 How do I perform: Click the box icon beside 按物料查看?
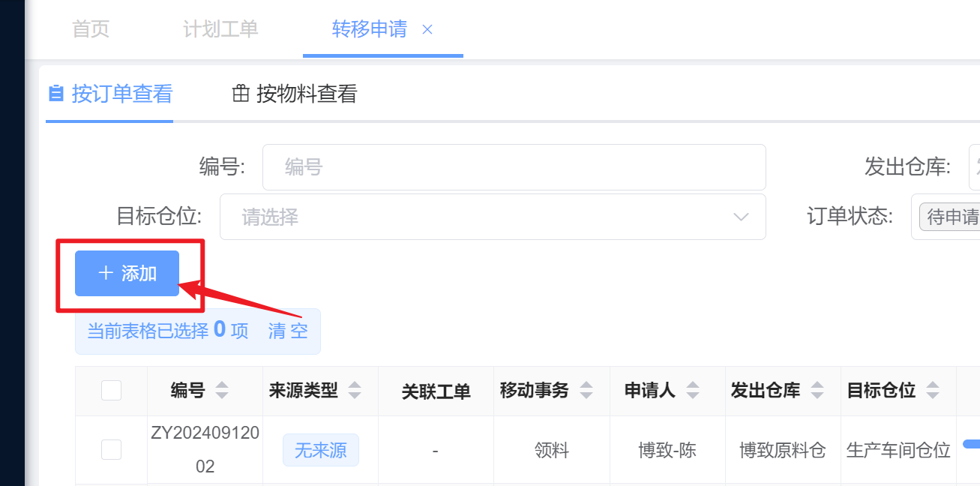point(241,94)
